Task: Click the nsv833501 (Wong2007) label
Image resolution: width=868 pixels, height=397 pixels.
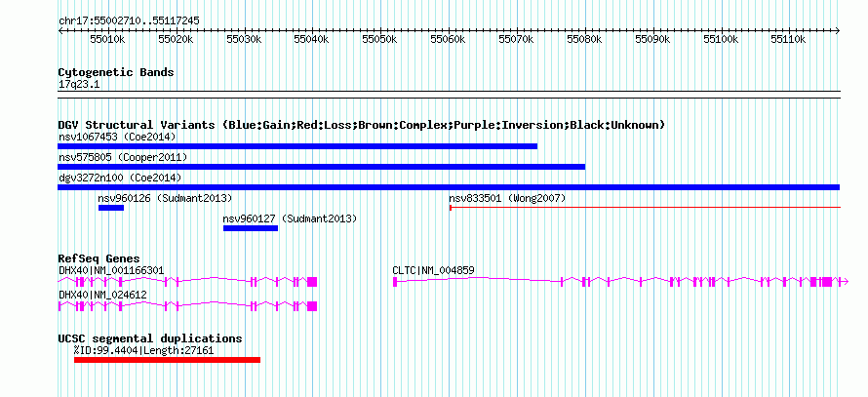Action: click(507, 198)
